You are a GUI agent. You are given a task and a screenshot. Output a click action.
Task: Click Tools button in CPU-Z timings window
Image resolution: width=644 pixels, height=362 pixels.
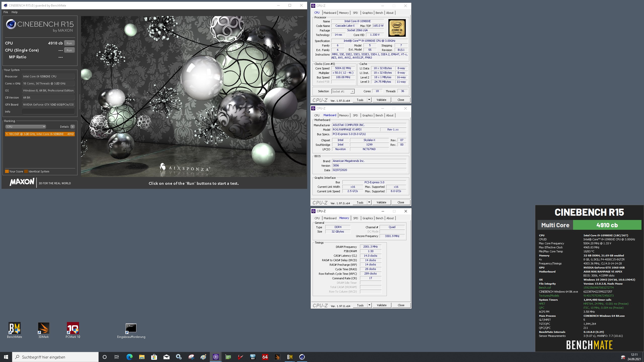click(360, 305)
